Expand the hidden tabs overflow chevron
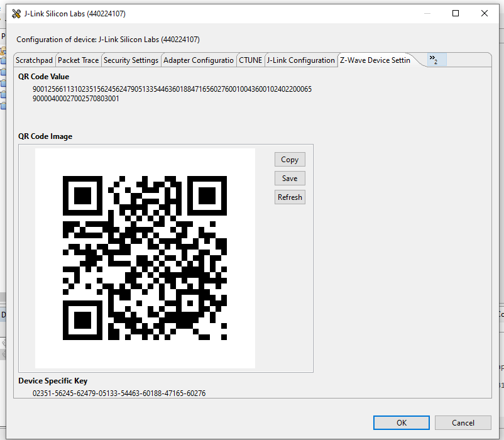This screenshot has height=440, width=504. click(x=435, y=60)
